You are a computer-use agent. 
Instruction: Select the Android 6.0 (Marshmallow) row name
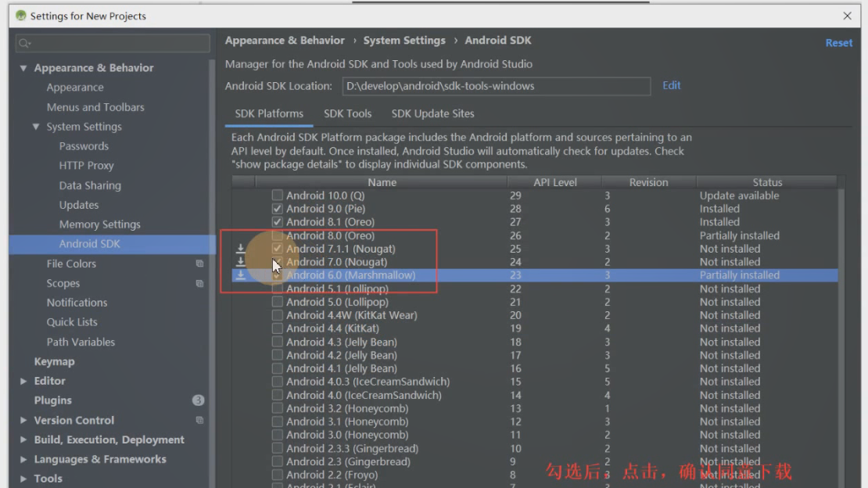coord(350,275)
